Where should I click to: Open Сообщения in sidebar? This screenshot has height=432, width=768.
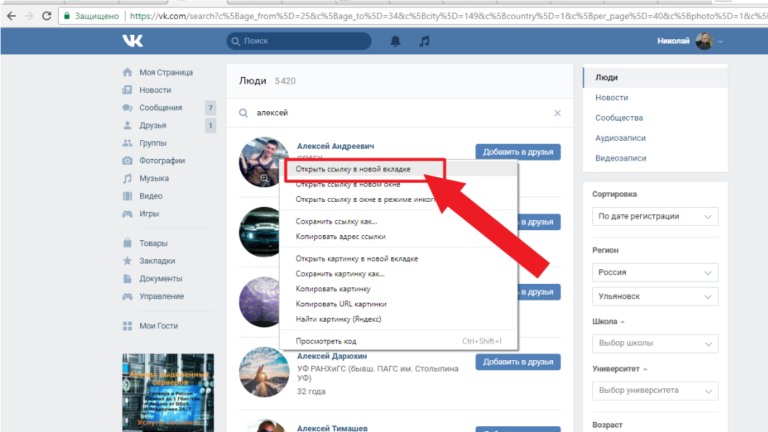click(161, 107)
